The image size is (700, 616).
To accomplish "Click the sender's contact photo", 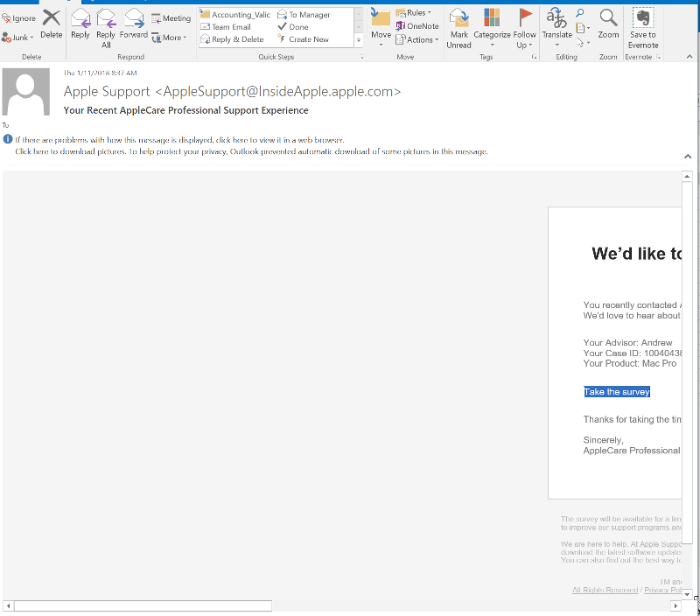I will [26, 92].
